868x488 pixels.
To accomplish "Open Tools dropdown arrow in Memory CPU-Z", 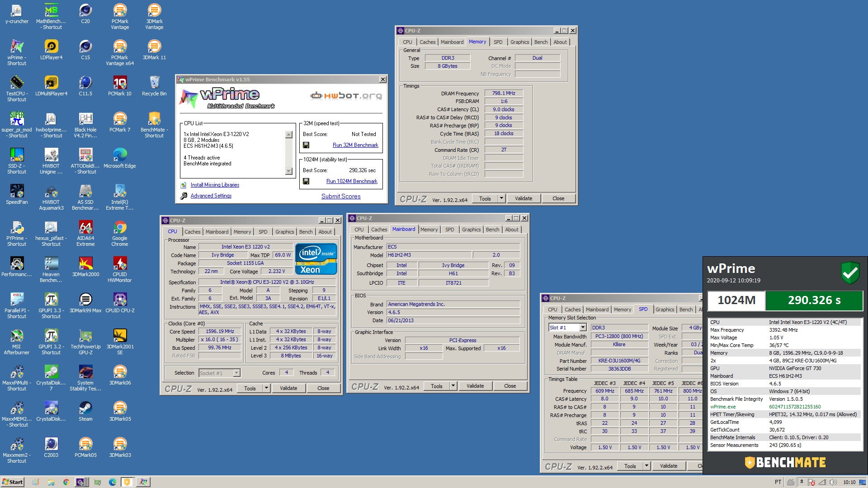I will 501,198.
